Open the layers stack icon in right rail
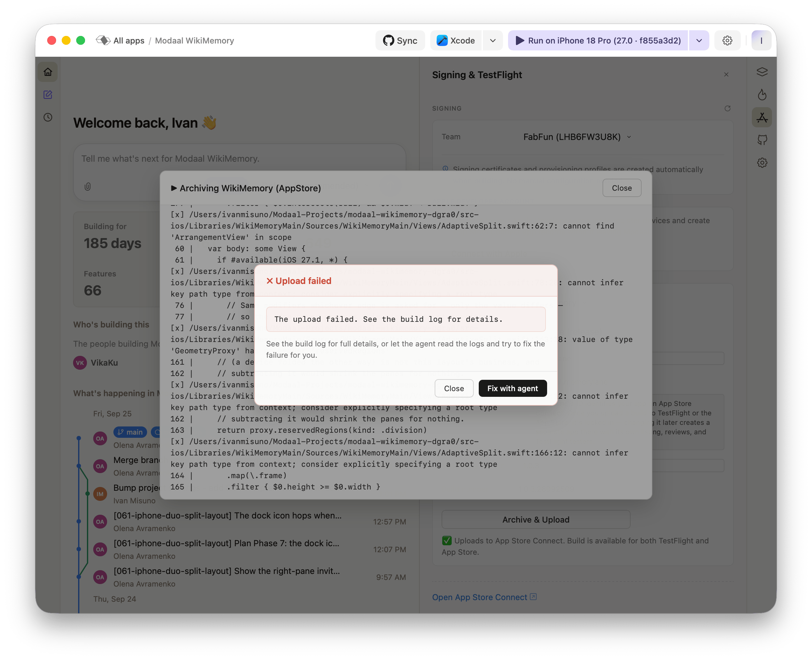 click(x=762, y=72)
